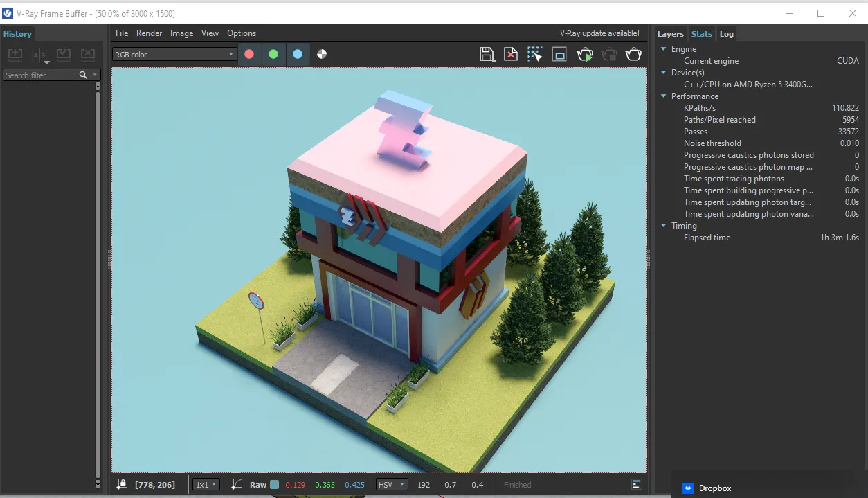The height and width of the screenshot is (498, 868).
Task: Start interactive render with teapot play icon
Action: pos(585,54)
